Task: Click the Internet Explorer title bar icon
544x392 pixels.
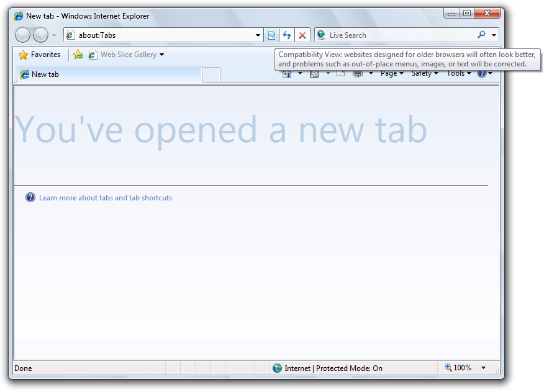Action: pyautogui.click(x=19, y=16)
